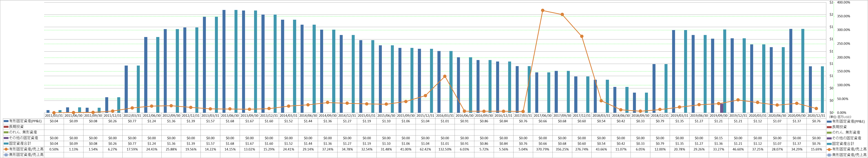Click the 356.25% ratio cell
The width and height of the screenshot is (868, 158).
coord(562,149)
